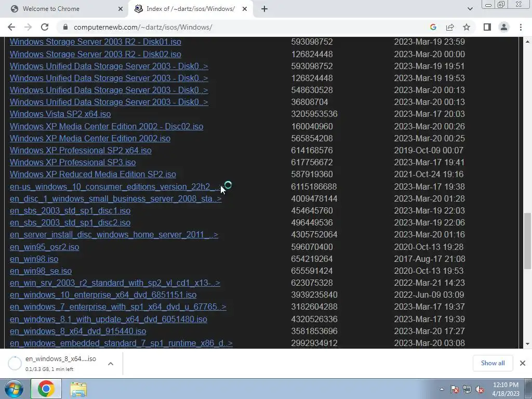Screen dimensions: 532x399
Task: Download en_windows_10_enterprise_x64_dvd_6851151.iso
Action: pos(103,295)
